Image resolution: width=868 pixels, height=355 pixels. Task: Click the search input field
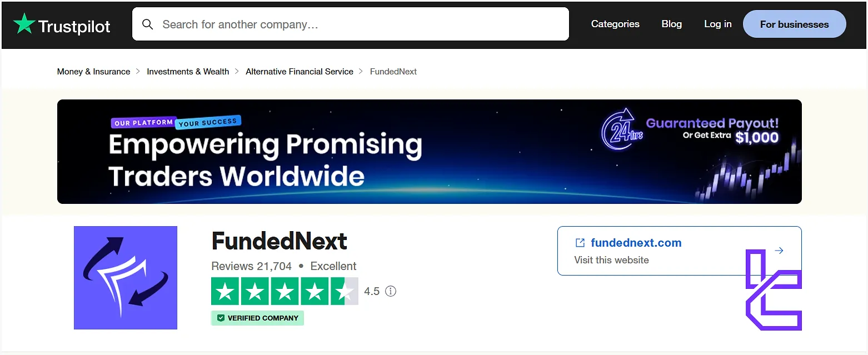coord(350,24)
